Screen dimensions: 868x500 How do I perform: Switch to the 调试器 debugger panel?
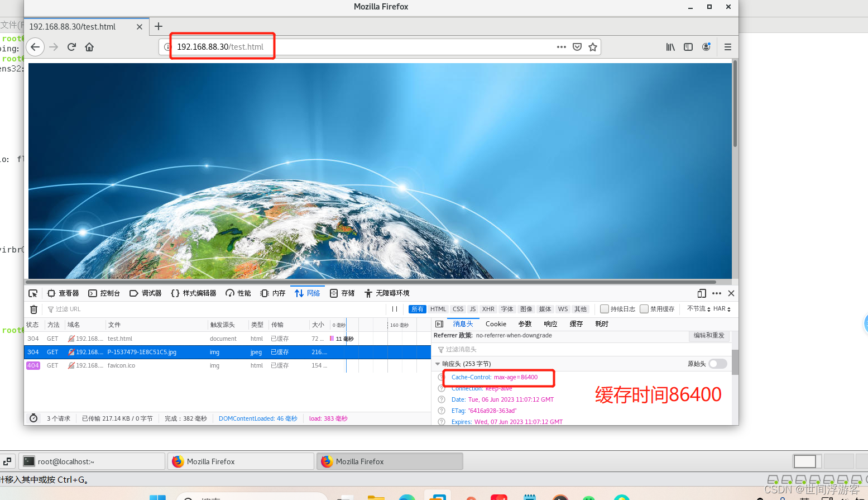146,293
